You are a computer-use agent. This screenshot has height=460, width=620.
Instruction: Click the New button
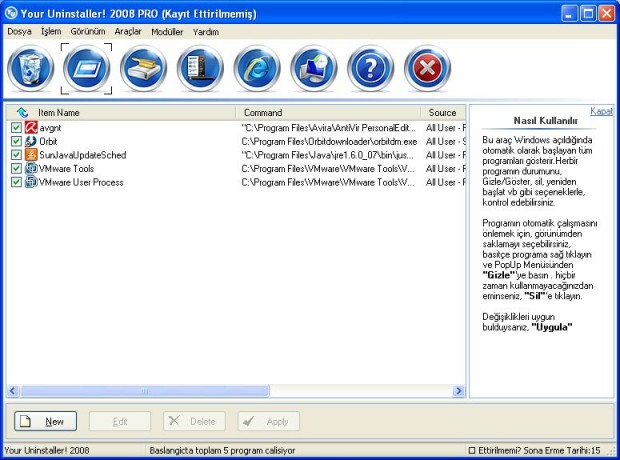point(45,421)
